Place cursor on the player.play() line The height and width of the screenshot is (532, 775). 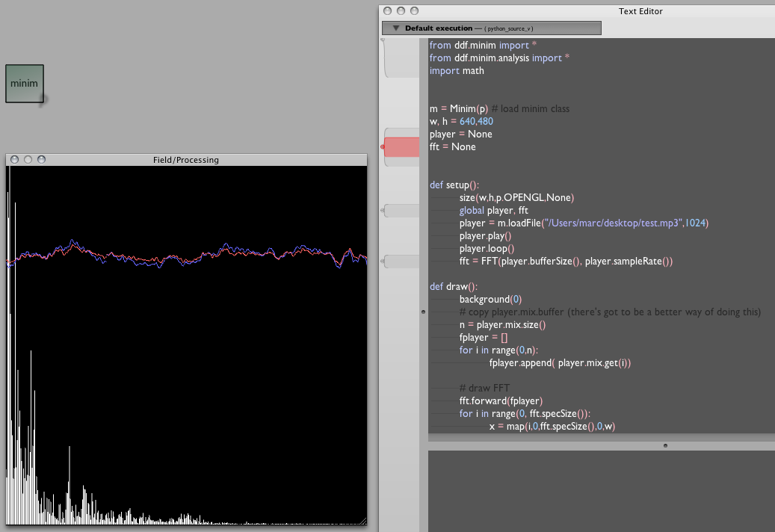click(485, 236)
